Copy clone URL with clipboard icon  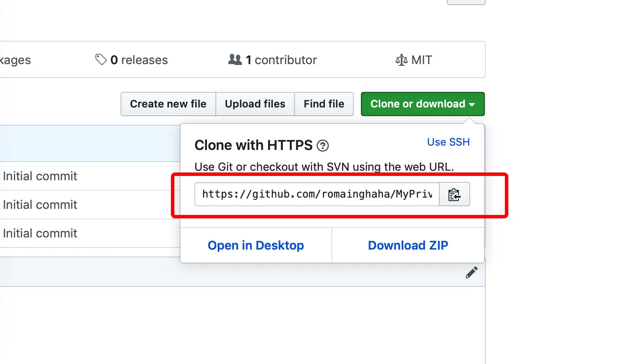pos(454,195)
